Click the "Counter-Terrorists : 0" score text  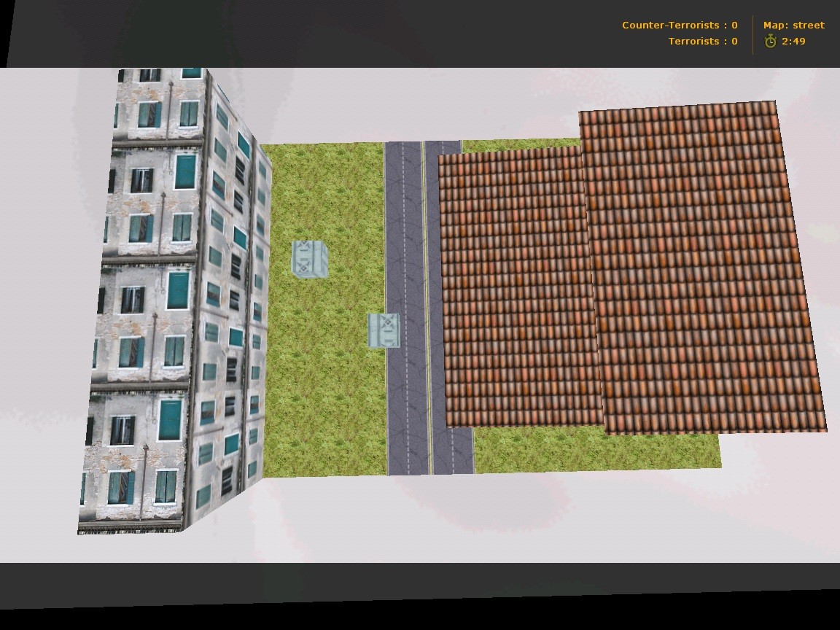click(680, 26)
